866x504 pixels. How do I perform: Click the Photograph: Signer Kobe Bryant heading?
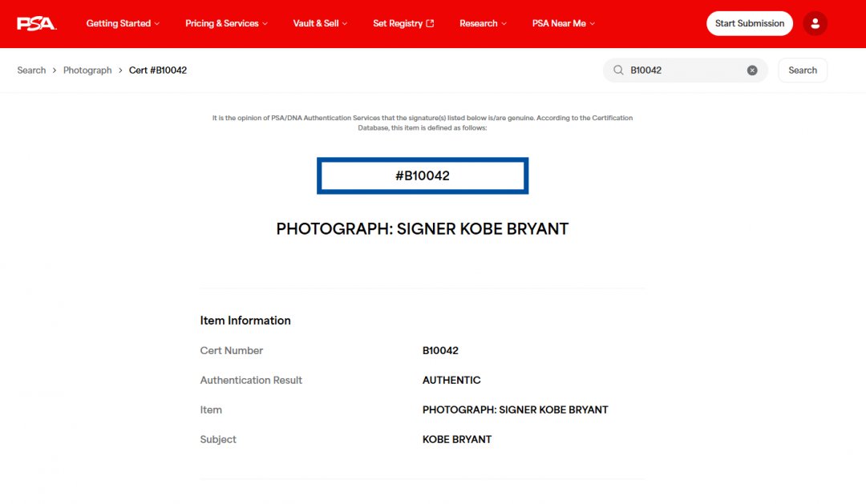pos(423,229)
